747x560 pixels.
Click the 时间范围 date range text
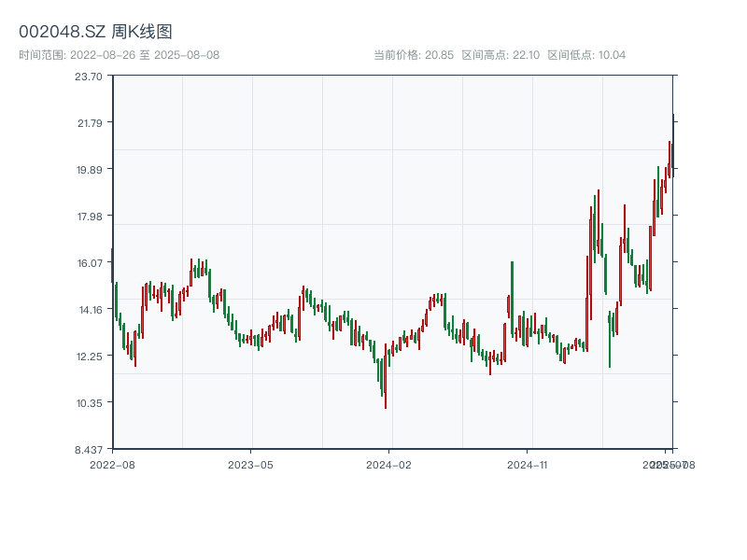[119, 55]
